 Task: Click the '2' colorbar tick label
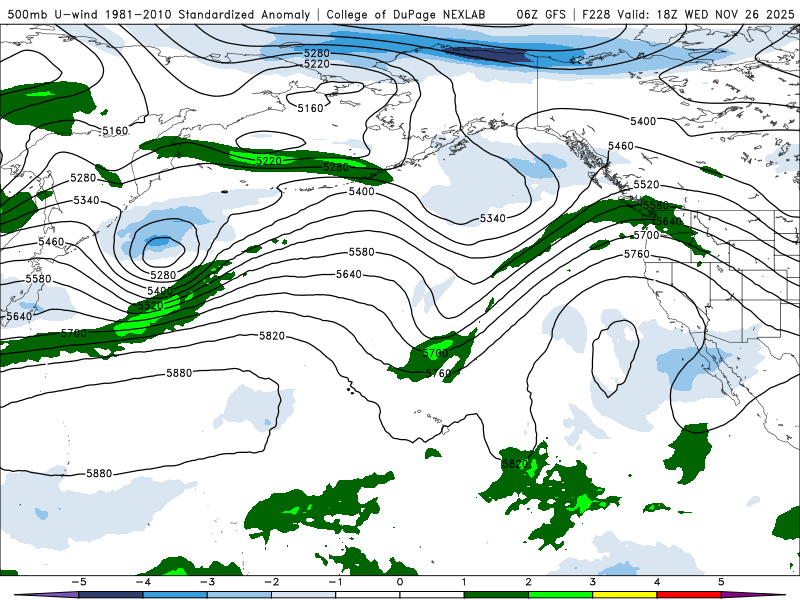528,582
